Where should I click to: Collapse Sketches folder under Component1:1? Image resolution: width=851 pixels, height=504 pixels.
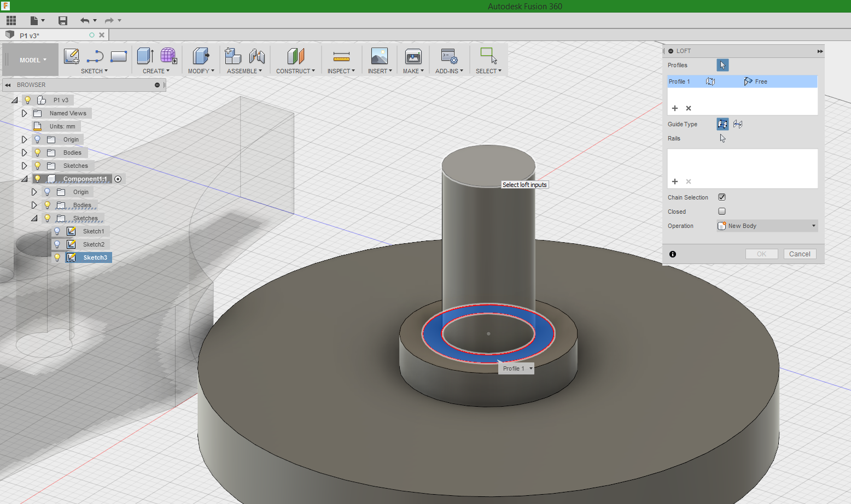coord(34,218)
